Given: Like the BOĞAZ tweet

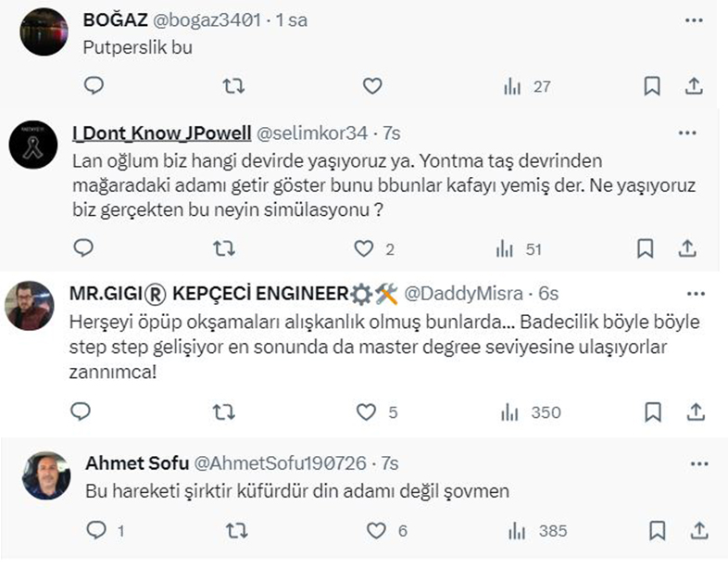Looking at the screenshot, I should pyautogui.click(x=371, y=86).
